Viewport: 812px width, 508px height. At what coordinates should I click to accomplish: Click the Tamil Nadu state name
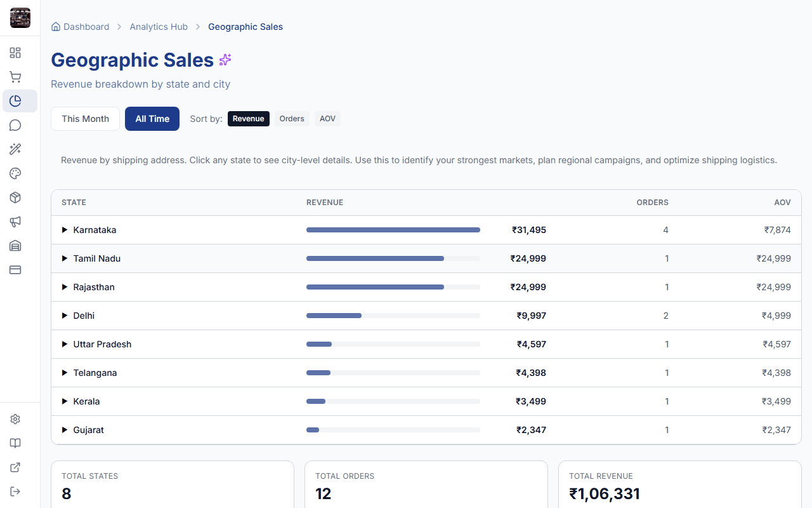click(x=97, y=258)
